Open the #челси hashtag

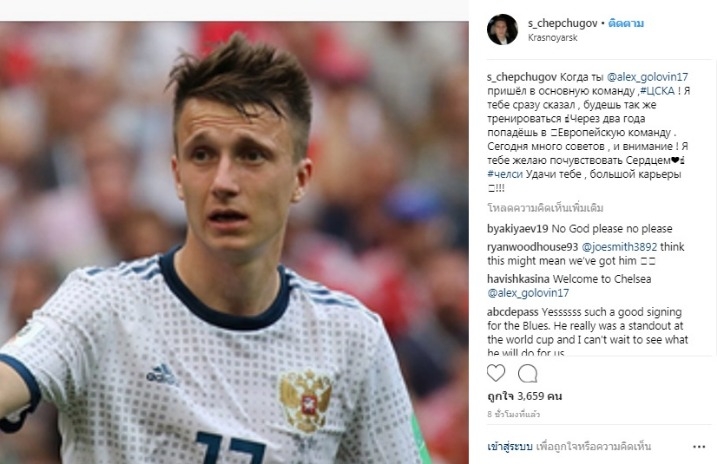505,174
